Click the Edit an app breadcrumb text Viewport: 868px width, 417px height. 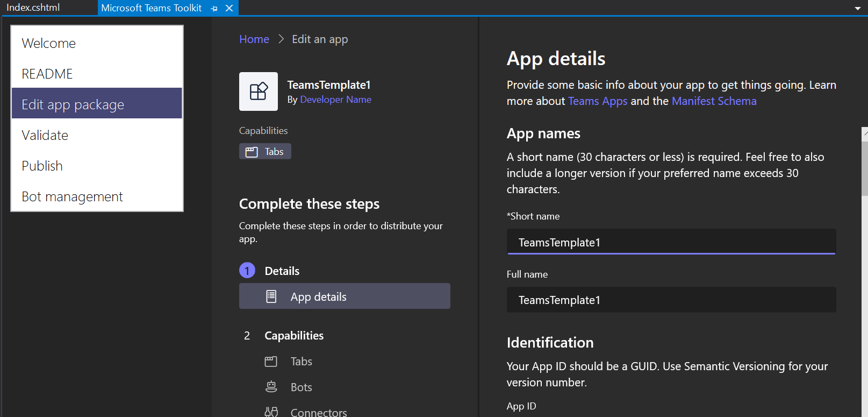tap(320, 39)
